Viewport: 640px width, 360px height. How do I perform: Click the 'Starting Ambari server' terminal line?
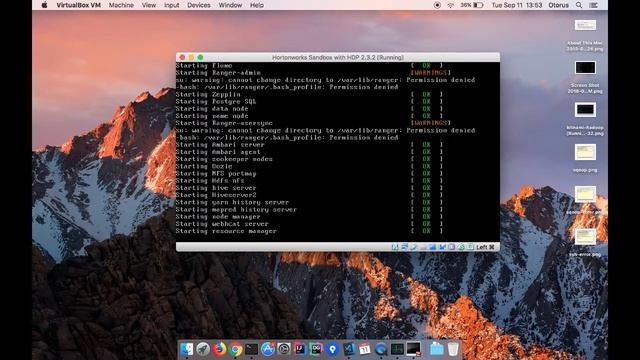pyautogui.click(x=220, y=145)
